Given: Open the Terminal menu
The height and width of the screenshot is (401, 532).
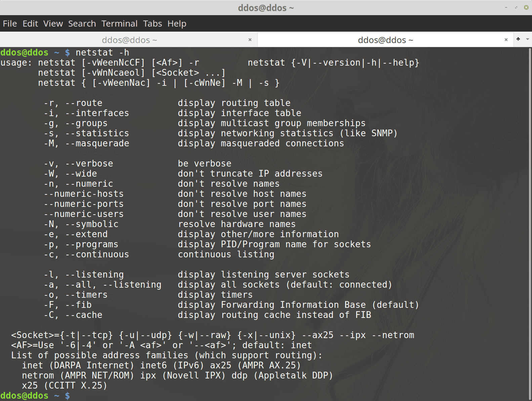Looking at the screenshot, I should [x=119, y=24].
